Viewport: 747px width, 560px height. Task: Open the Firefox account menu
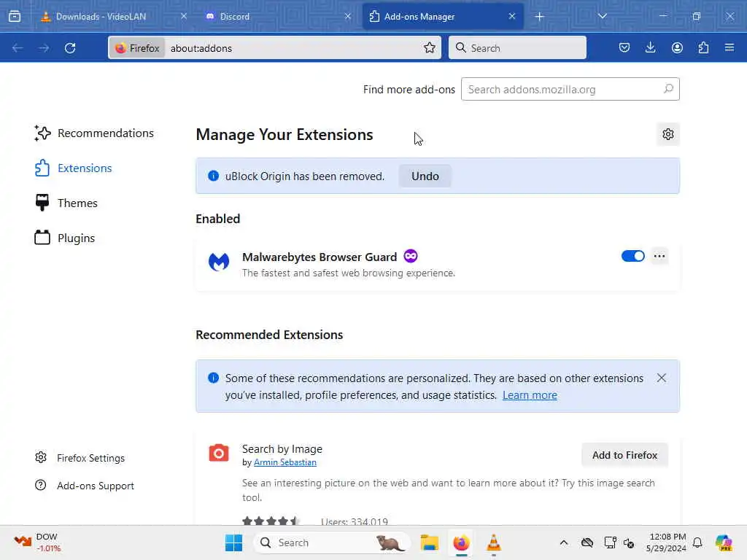pos(677,47)
